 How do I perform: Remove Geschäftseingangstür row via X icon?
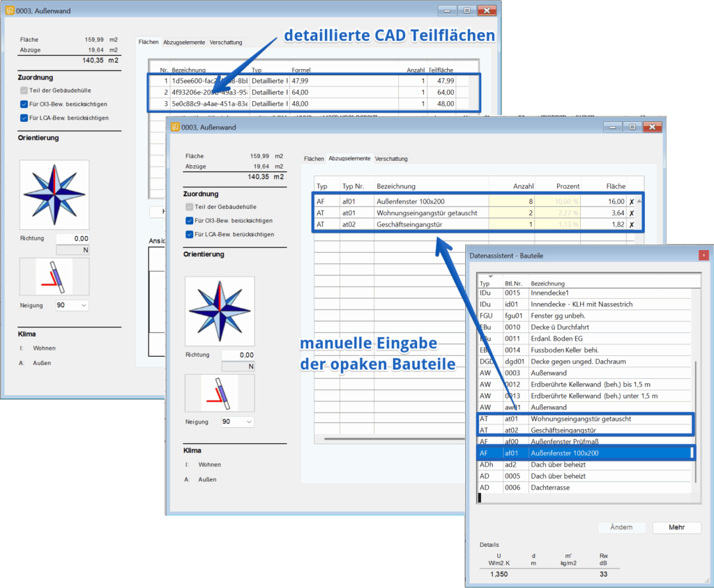coord(632,224)
